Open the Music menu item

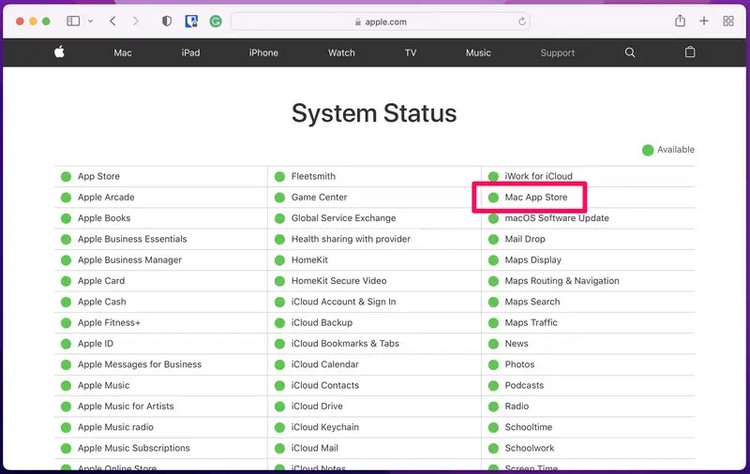(x=478, y=53)
